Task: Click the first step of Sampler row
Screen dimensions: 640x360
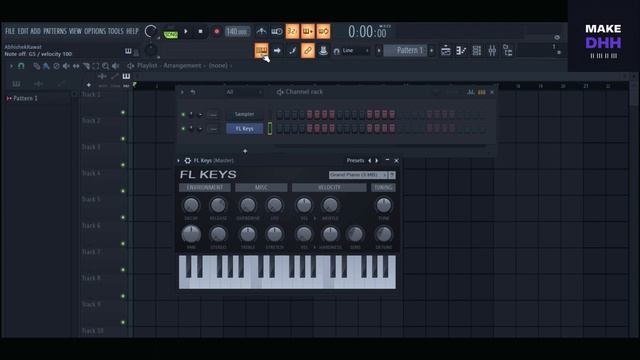Action: coord(279,115)
